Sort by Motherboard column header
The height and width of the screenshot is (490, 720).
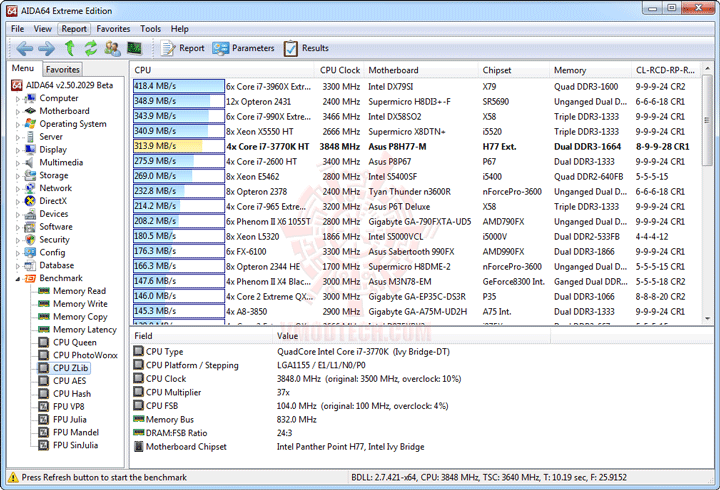(x=421, y=70)
